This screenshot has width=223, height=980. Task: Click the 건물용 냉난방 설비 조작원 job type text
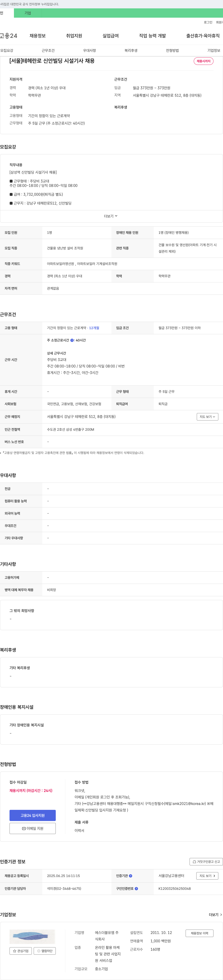pos(65,248)
